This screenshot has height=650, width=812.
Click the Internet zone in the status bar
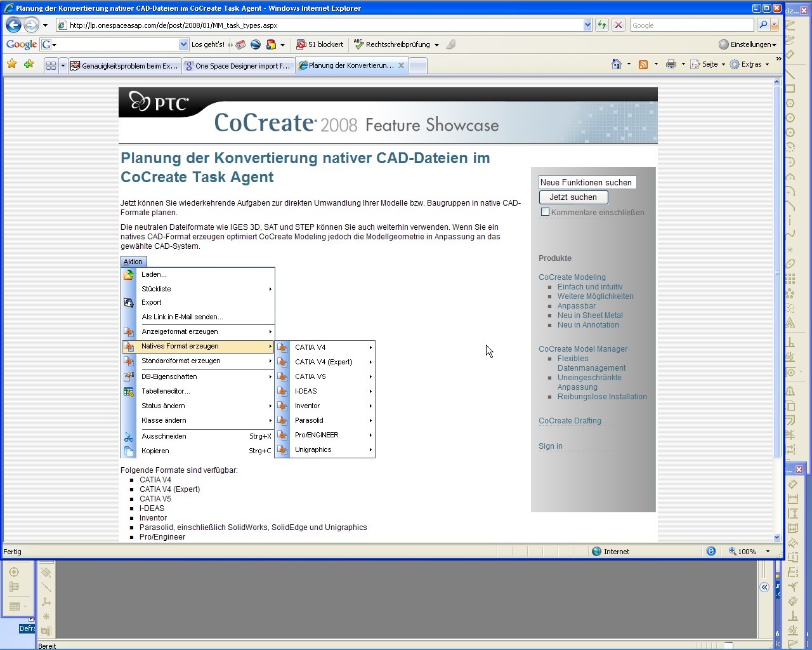click(610, 551)
